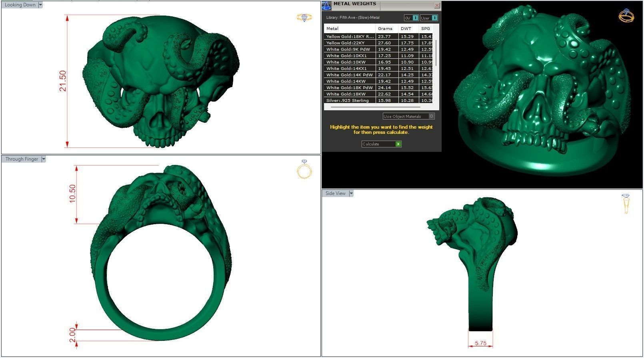Click the Metal Weights panel scale icon

327,6
